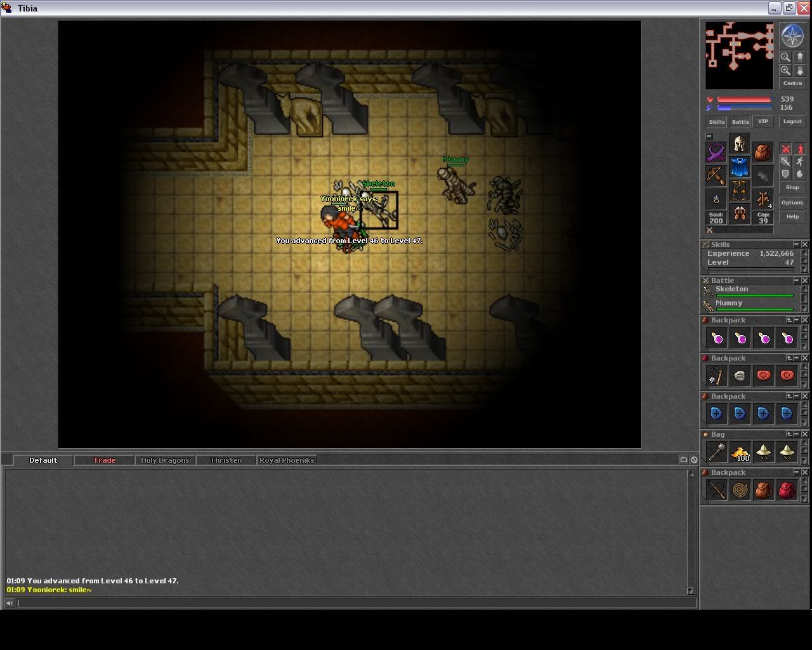Viewport: 812px width, 650px height.
Task: Go up one level from the Bag
Action: click(789, 434)
